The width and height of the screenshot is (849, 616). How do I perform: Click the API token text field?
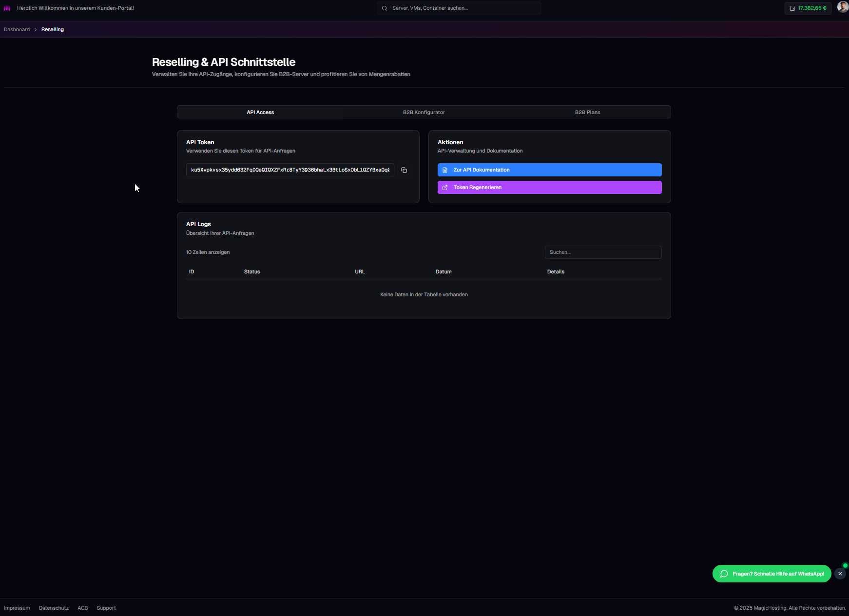290,170
